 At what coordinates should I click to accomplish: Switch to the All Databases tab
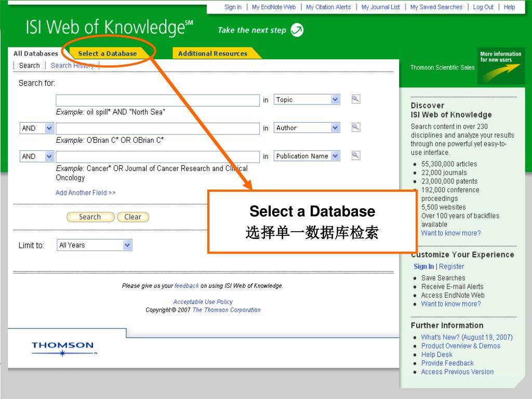tap(36, 54)
